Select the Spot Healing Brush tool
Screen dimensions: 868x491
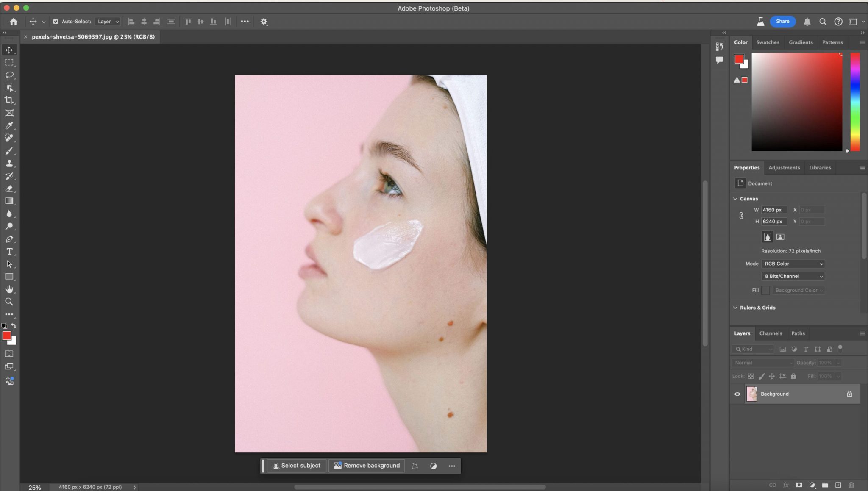point(9,138)
